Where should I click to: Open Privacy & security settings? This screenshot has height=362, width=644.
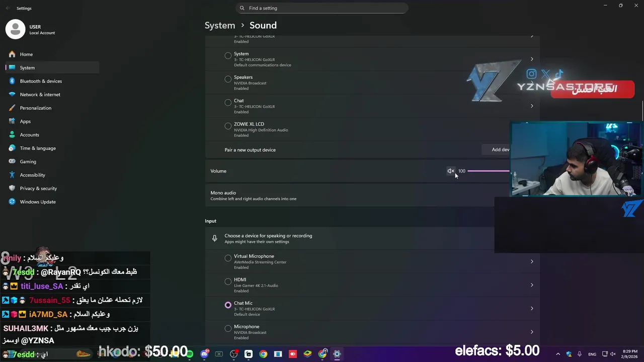(x=52, y=189)
